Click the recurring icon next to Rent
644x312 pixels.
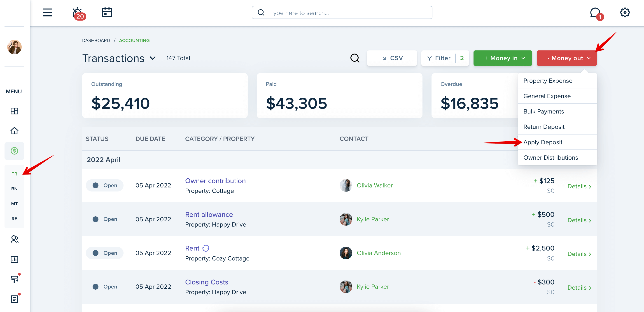click(x=205, y=248)
